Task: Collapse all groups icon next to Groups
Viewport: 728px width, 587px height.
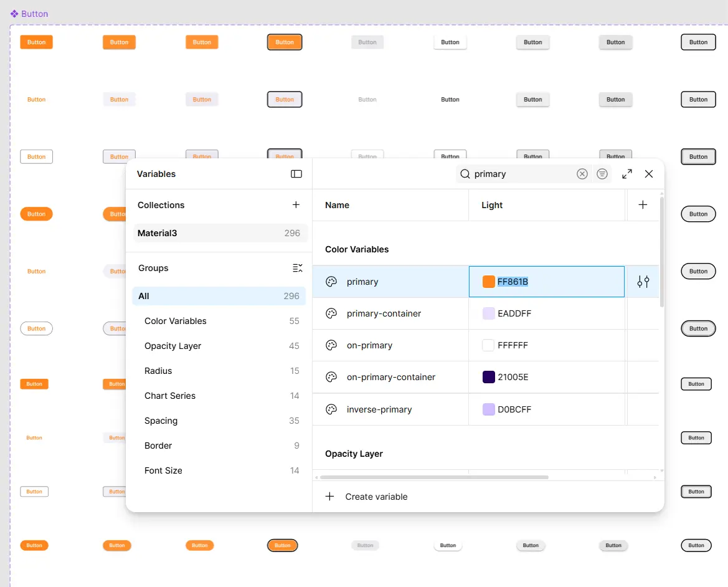Action: (x=298, y=268)
